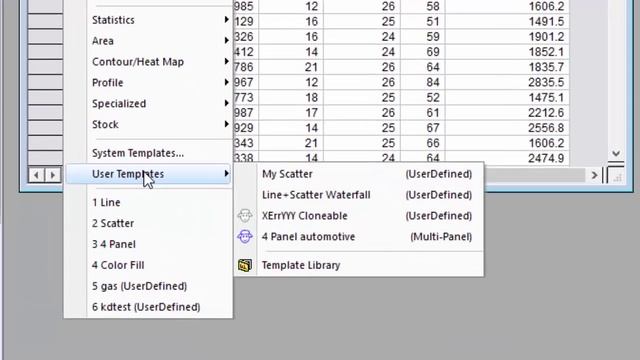The image size is (640, 360).
Task: Click worksheet tab scroll left arrow
Action: [36, 175]
